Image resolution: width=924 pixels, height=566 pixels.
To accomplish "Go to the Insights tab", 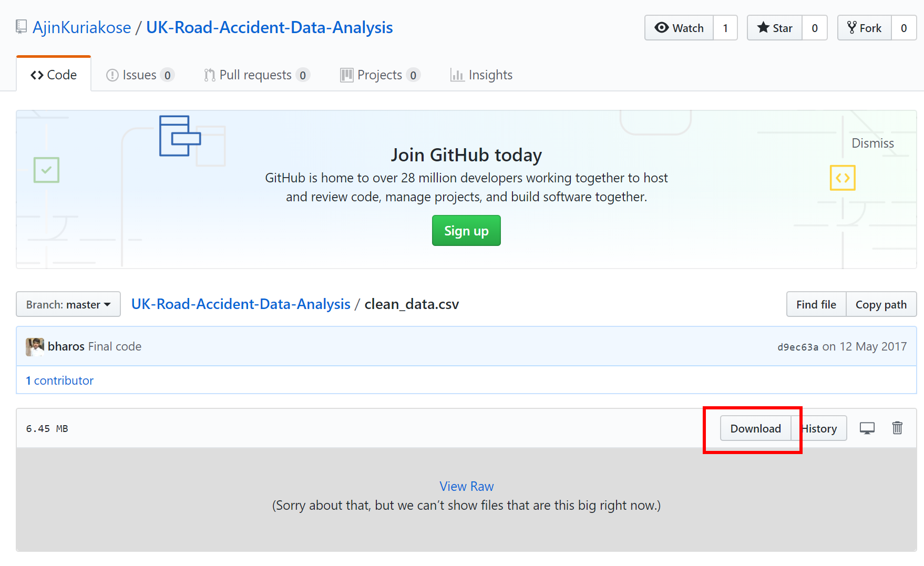I will [x=481, y=75].
